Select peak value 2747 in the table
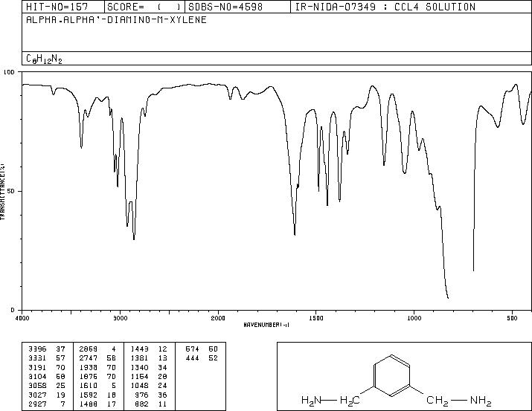532x411 pixels. pos(89,358)
